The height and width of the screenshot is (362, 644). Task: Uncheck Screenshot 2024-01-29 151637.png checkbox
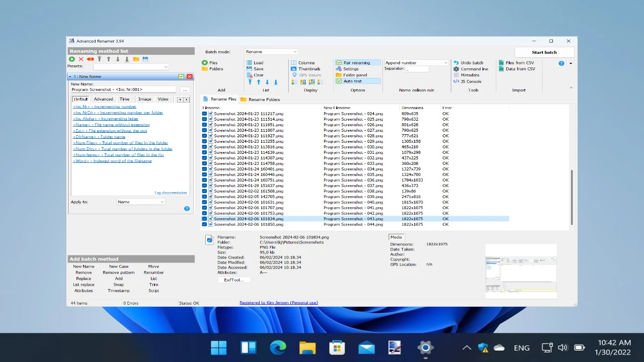pyautogui.click(x=204, y=186)
